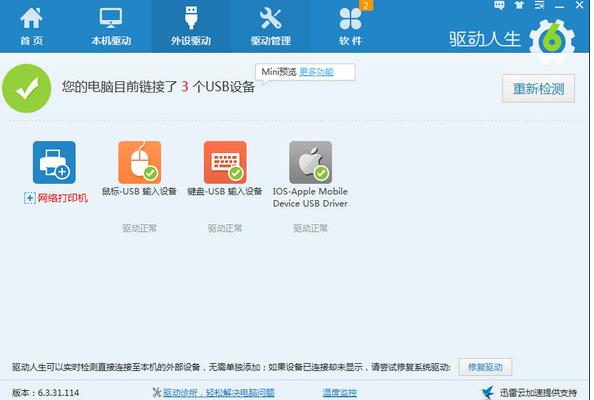Click 驱动正常 under the mouse device
594x400 pixels.
[x=139, y=228]
